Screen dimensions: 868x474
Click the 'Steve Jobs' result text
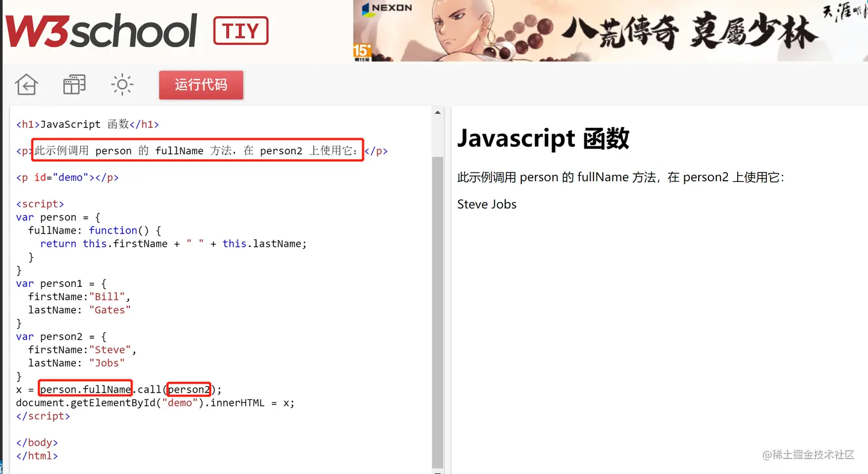(x=487, y=204)
